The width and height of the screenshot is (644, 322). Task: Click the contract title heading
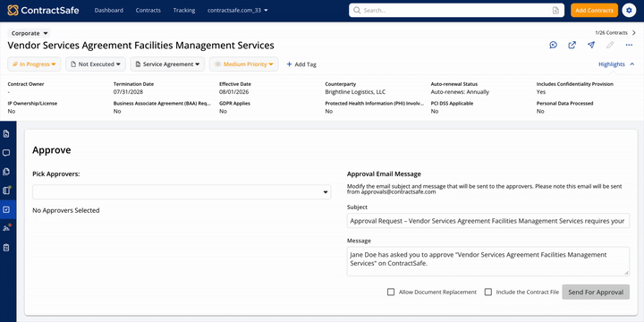(x=141, y=46)
